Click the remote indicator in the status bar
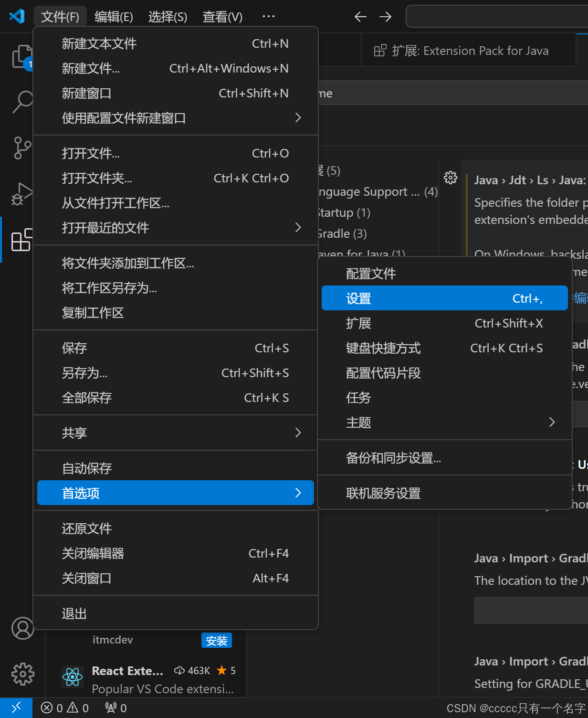Viewport: 588px width, 718px height. (x=16, y=708)
